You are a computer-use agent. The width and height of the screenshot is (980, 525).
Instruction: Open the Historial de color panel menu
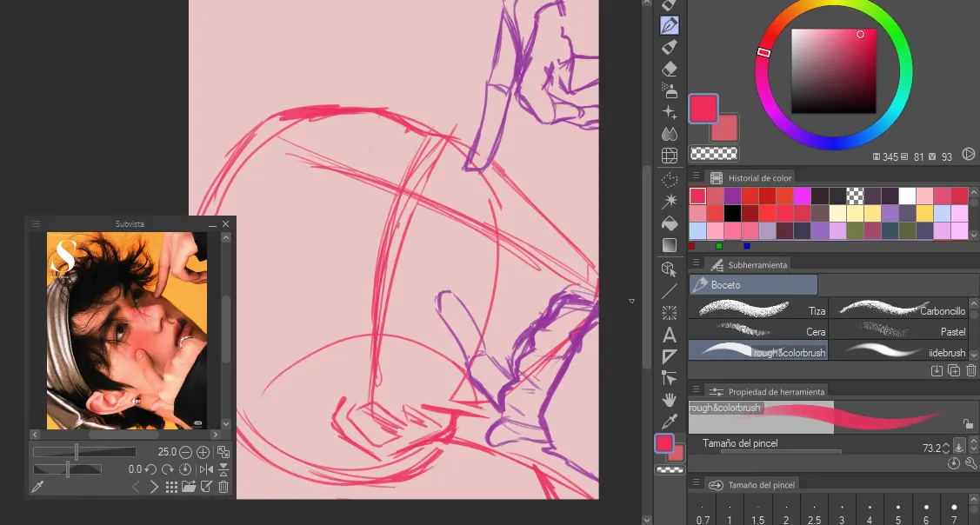pos(696,176)
